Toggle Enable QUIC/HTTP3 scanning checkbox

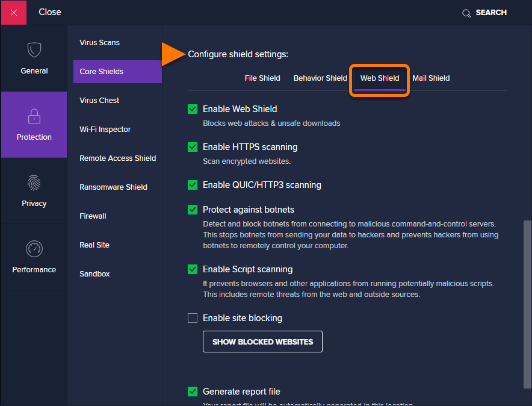coord(193,185)
